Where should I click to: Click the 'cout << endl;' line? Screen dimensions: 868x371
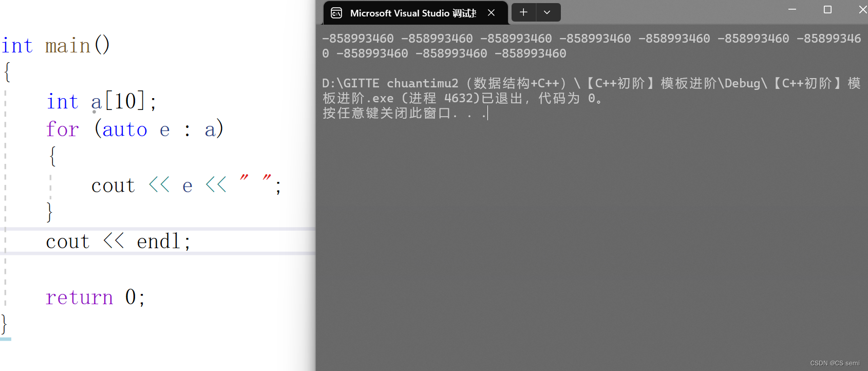coord(118,241)
